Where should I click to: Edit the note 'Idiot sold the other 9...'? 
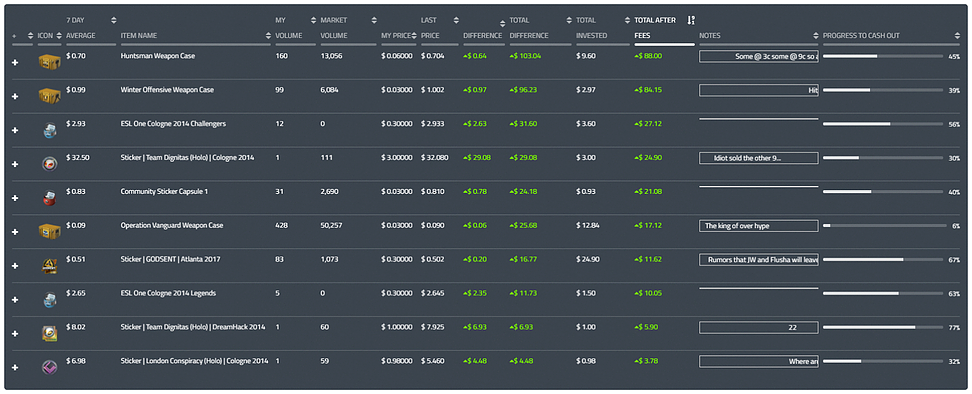759,158
